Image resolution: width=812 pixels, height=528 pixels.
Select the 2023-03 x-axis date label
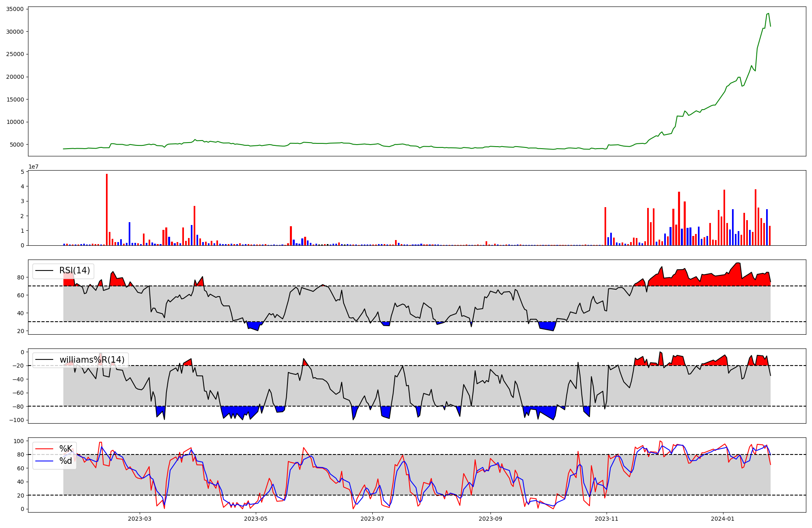(x=139, y=519)
